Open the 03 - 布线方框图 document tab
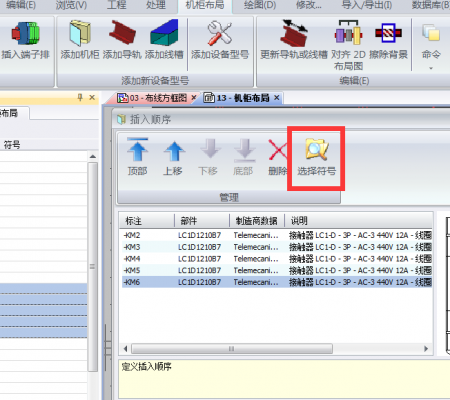Image resolution: width=450 pixels, height=400 pixels. (157, 98)
